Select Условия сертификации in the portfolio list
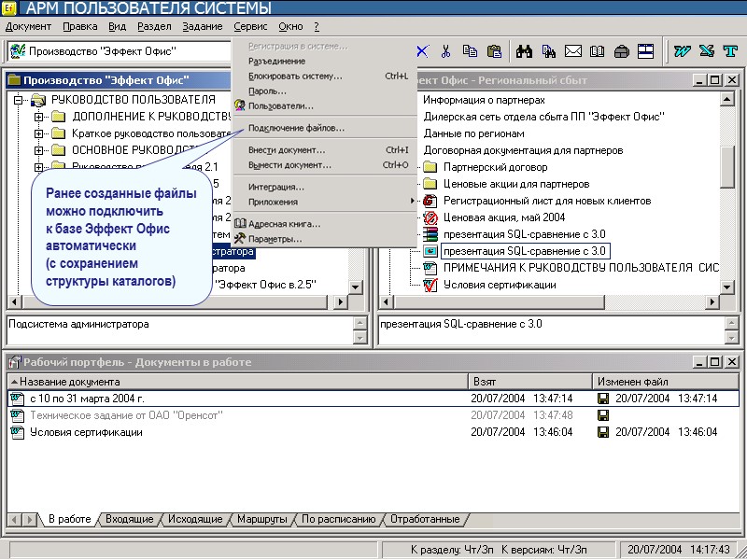 (x=86, y=432)
